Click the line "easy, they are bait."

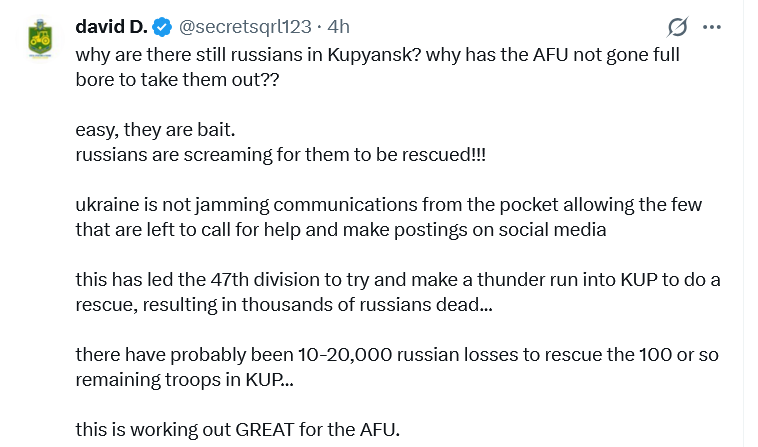155,130
